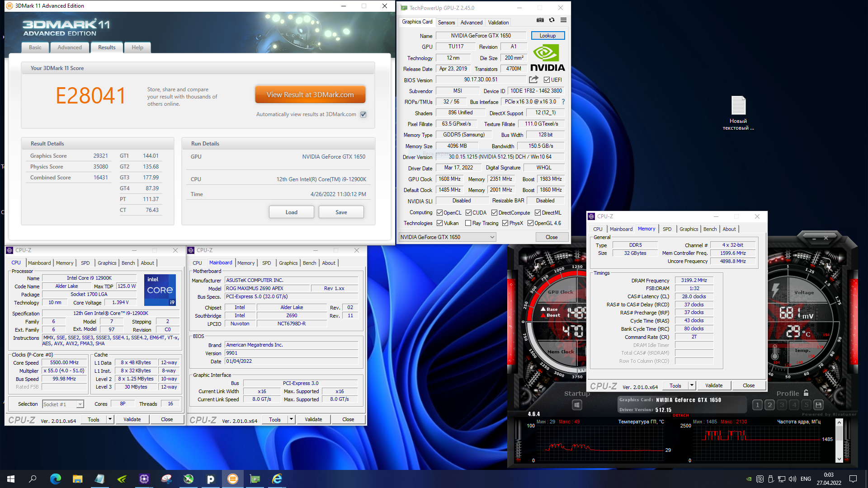This screenshot has height=488, width=868.
Task: Open Internet Explorer from taskbar
Action: pos(277,479)
